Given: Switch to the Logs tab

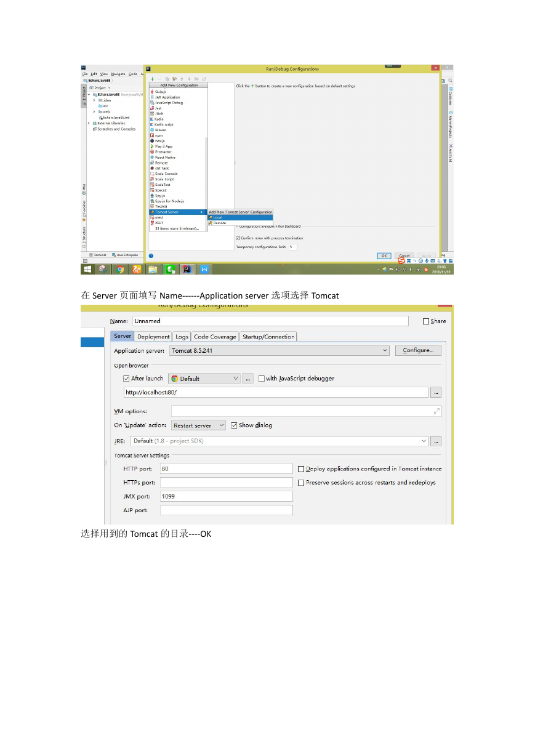Looking at the screenshot, I should tap(182, 337).
